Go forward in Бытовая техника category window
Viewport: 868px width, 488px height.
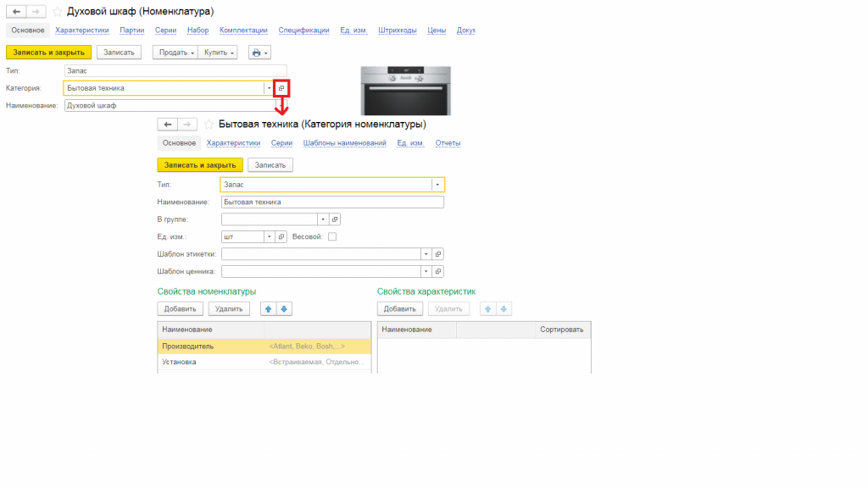tap(187, 125)
